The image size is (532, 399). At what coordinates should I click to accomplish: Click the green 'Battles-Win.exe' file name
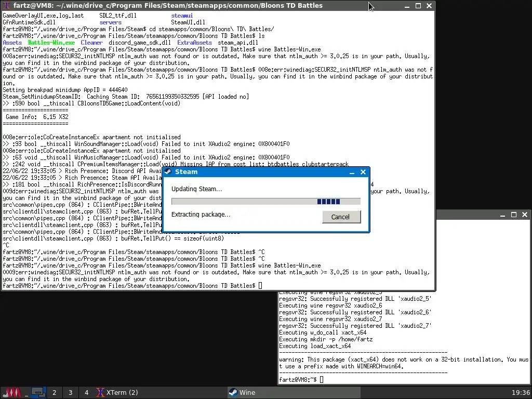(x=51, y=43)
